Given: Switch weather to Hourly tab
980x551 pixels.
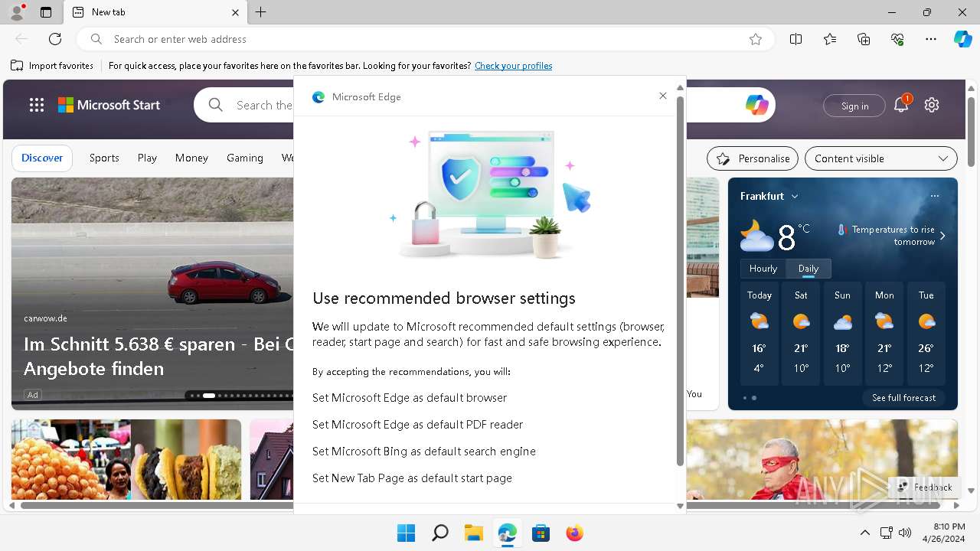Looking at the screenshot, I should pyautogui.click(x=763, y=269).
